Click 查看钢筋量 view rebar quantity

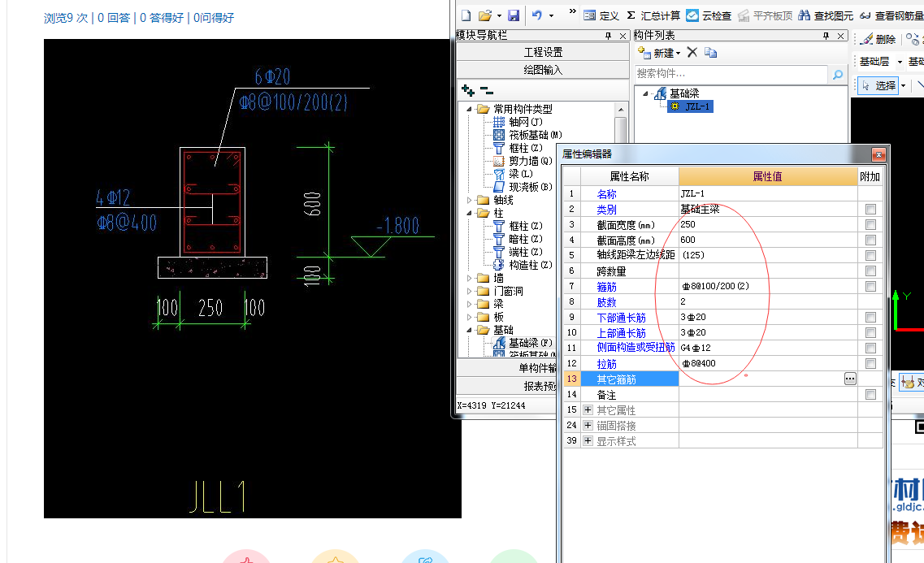pyautogui.click(x=891, y=15)
